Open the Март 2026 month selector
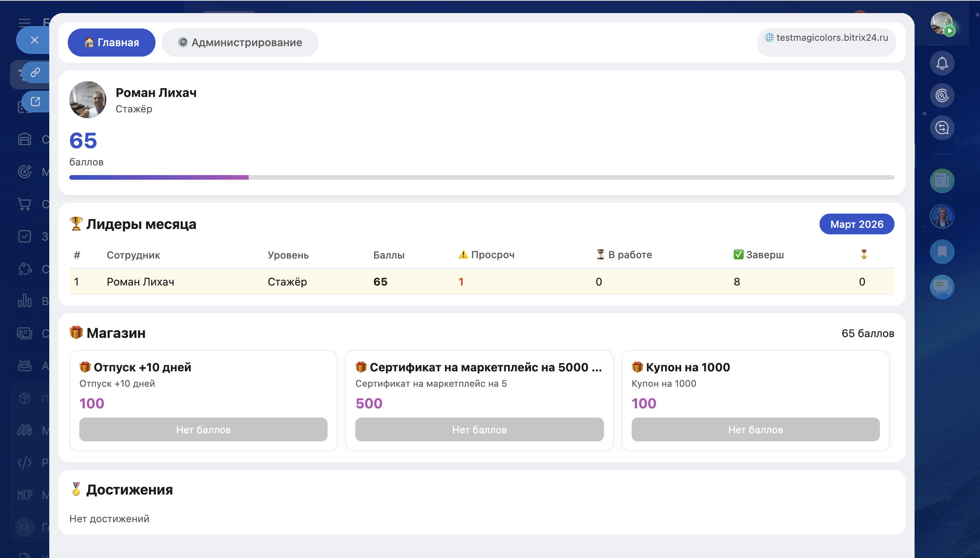Screen dimensions: 980x558 pyautogui.click(x=856, y=224)
